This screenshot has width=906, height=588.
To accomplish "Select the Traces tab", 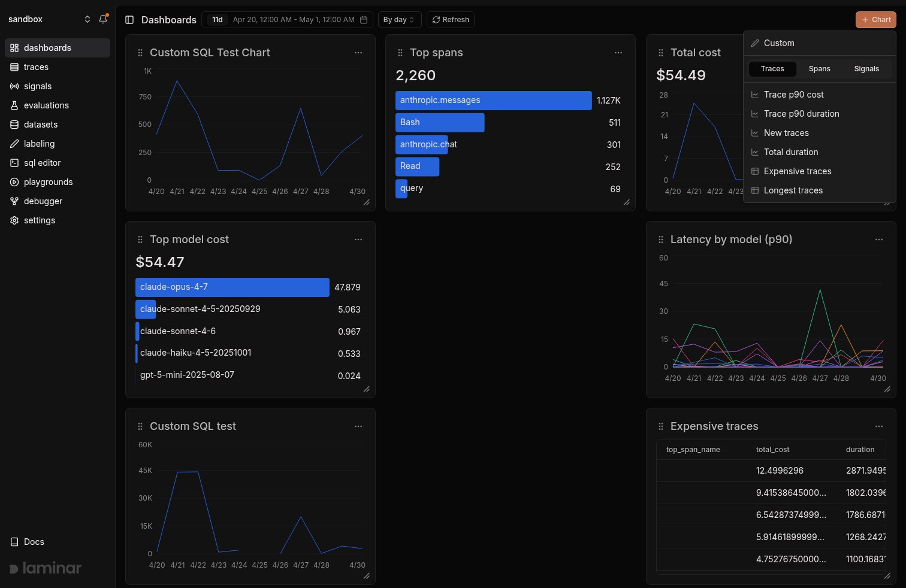I will [772, 69].
